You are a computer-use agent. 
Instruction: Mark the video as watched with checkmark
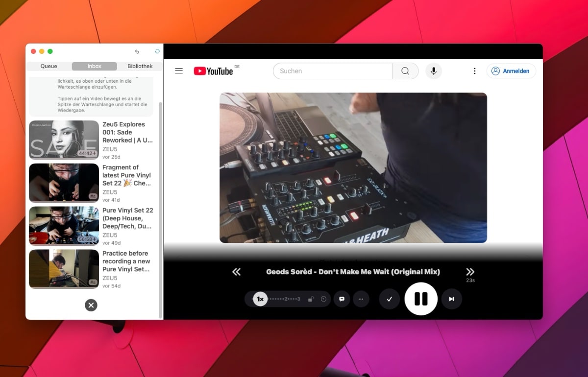pyautogui.click(x=390, y=299)
